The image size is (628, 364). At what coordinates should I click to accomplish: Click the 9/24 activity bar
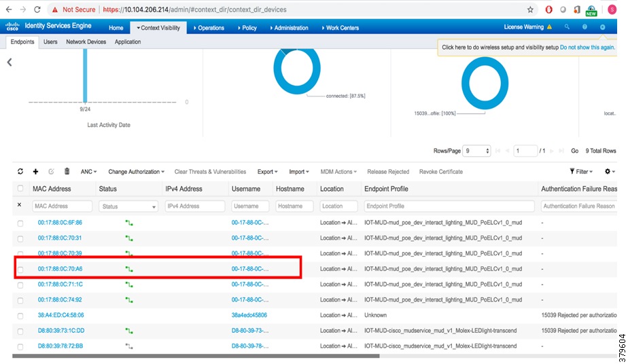[x=85, y=75]
